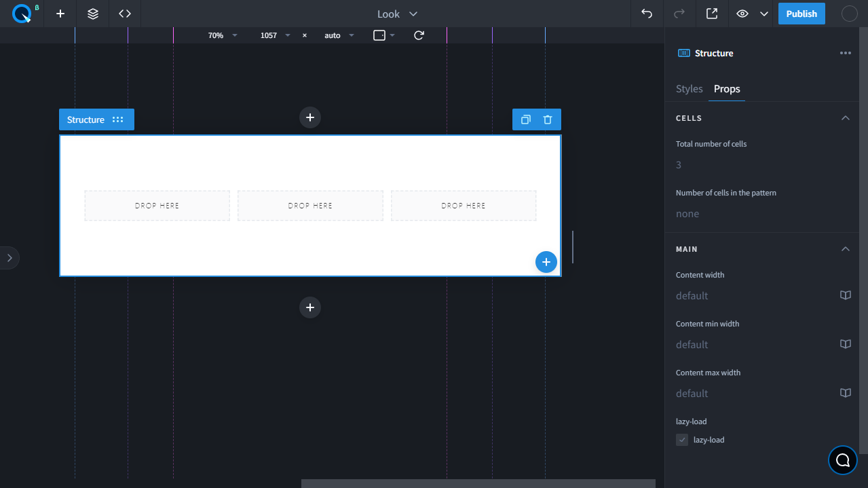This screenshot has height=488, width=868.
Task: Switch to the Styles tab
Action: [x=690, y=89]
